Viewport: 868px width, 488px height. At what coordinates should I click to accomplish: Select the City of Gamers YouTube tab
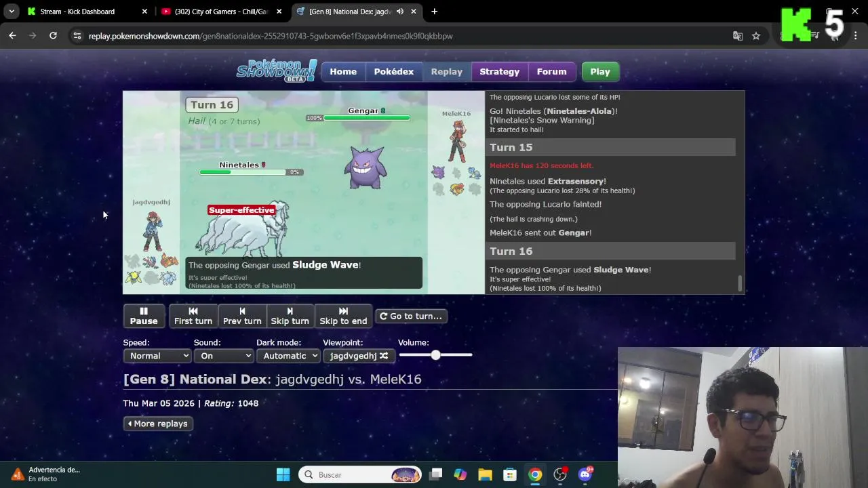coord(221,12)
